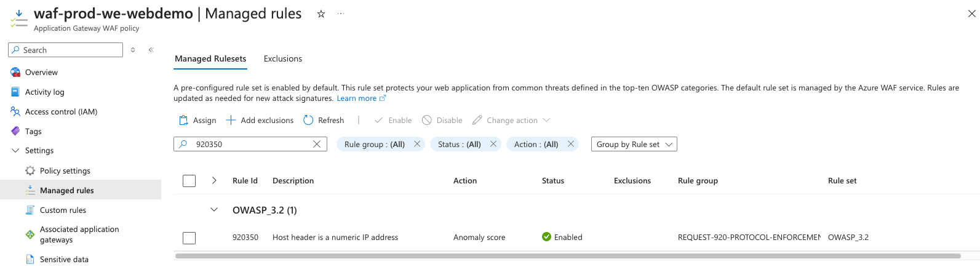Image resolution: width=980 pixels, height=272 pixels.
Task: Switch to the Exclusions tab
Action: pyautogui.click(x=283, y=58)
